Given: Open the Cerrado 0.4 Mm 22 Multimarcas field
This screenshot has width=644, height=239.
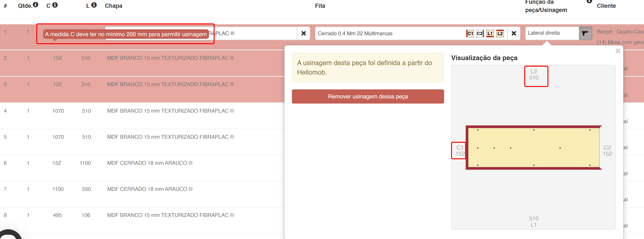Looking at the screenshot, I should pos(388,33).
